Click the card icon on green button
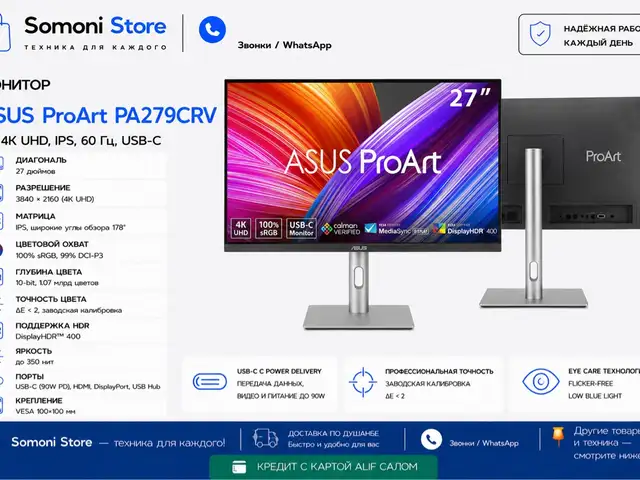This screenshot has width=640, height=480. pyautogui.click(x=239, y=467)
